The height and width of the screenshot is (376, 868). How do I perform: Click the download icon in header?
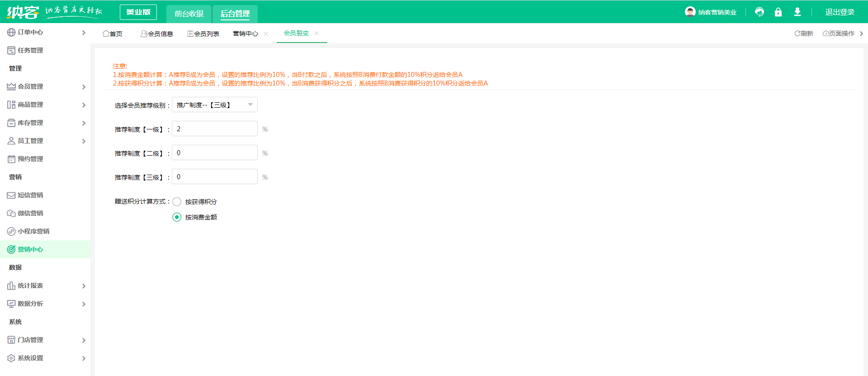click(797, 12)
